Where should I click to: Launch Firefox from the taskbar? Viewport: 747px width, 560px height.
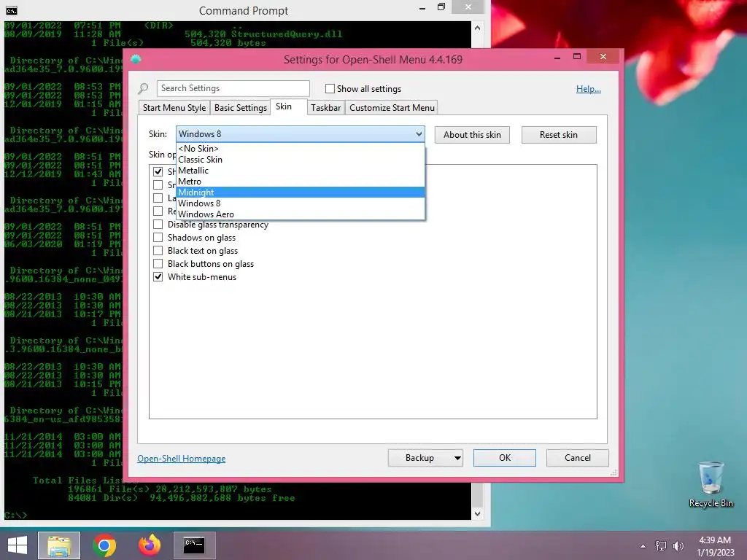(x=149, y=545)
